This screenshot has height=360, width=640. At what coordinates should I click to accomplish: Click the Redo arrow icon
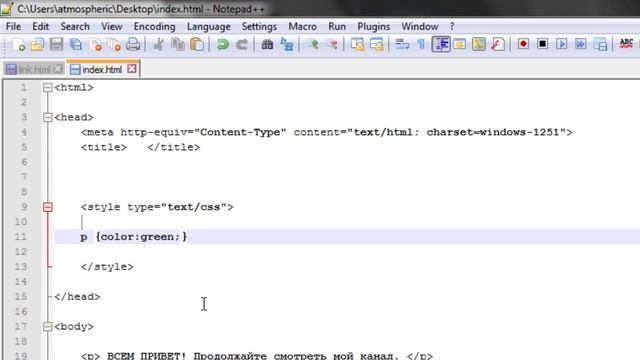[242, 44]
